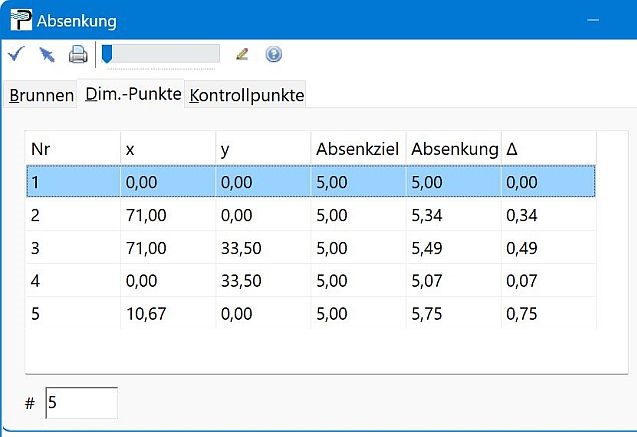Click the printer icon
The width and height of the screenshot is (637, 437).
point(77,54)
